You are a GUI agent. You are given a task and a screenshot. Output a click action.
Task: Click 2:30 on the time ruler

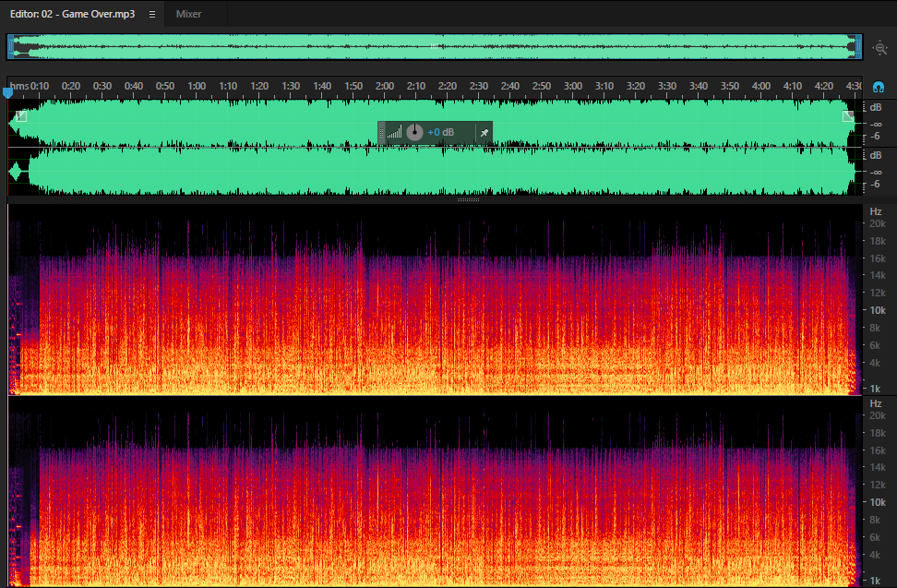479,86
